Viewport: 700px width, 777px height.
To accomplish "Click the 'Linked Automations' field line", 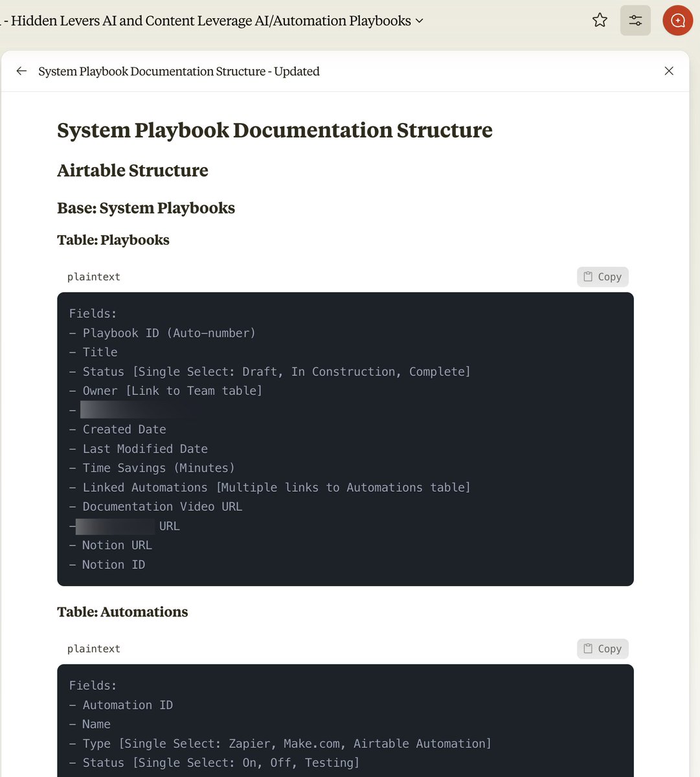I will [x=270, y=488].
